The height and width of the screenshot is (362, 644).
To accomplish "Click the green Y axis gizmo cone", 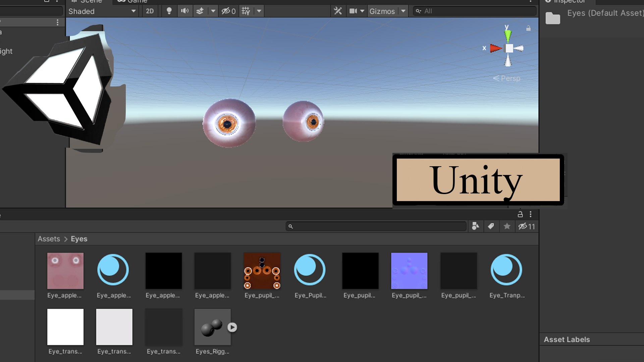I will (508, 36).
